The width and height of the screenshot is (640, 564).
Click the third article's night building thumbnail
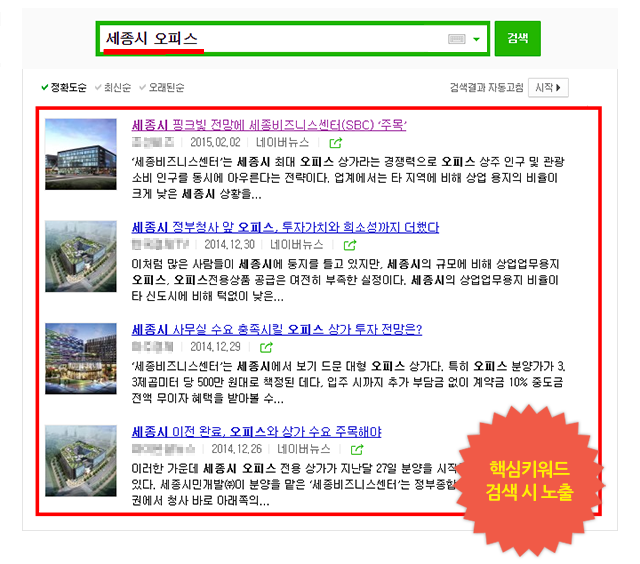(x=81, y=359)
